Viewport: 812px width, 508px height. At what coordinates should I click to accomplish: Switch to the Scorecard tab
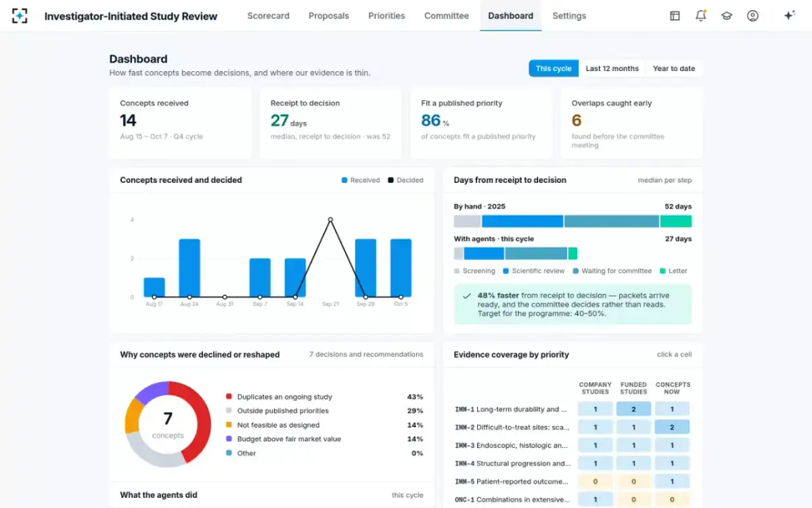(x=268, y=16)
